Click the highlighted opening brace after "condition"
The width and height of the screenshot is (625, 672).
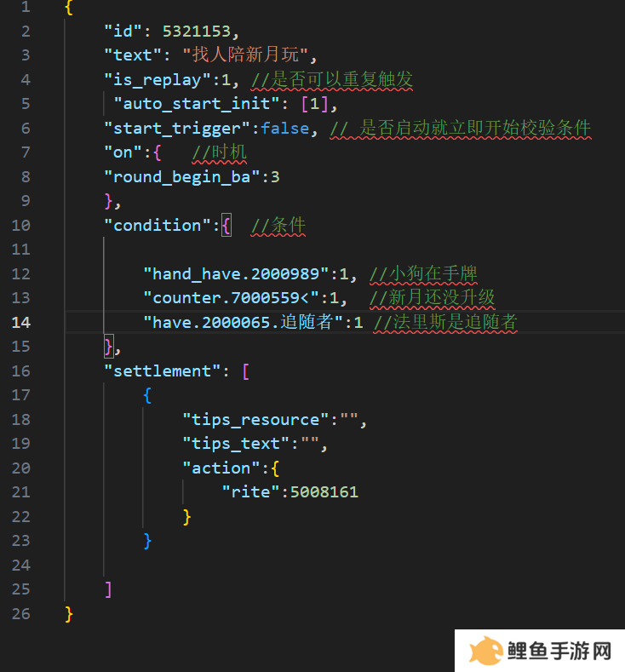226,226
